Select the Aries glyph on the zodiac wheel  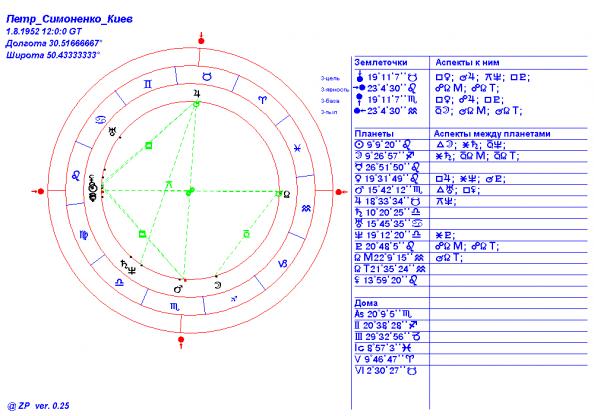point(263,100)
